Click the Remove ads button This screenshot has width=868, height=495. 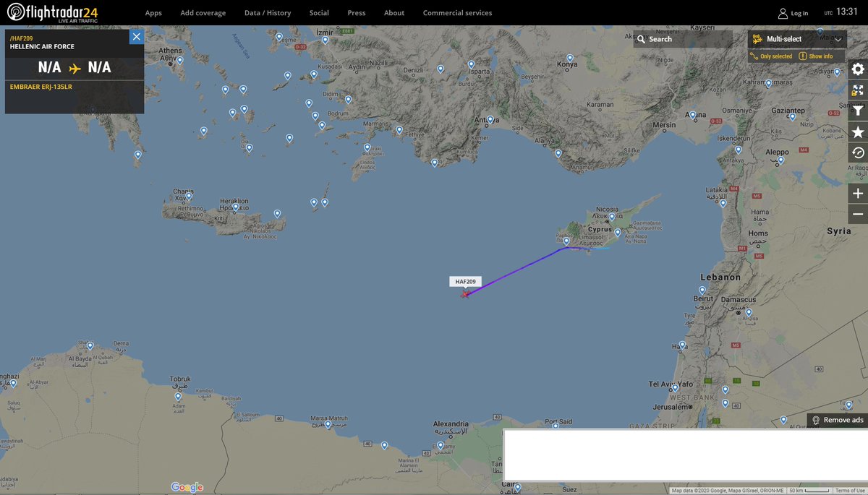coord(838,421)
